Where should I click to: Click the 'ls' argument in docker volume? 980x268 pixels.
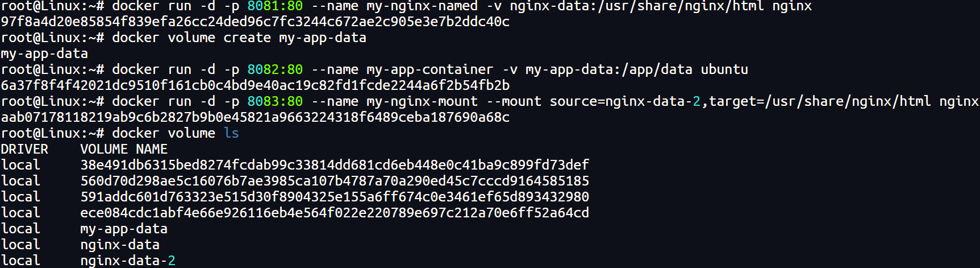pyautogui.click(x=231, y=133)
